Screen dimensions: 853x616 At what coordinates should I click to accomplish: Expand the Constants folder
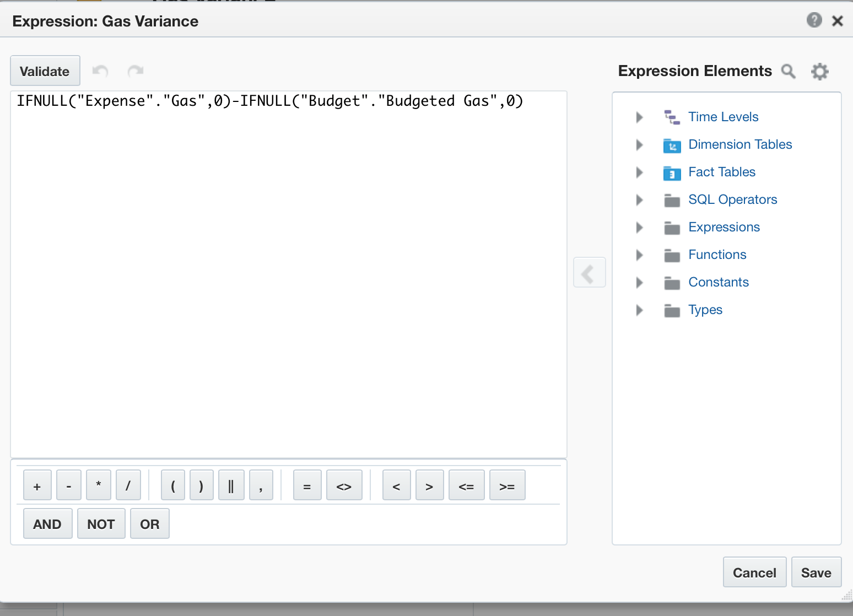639,282
